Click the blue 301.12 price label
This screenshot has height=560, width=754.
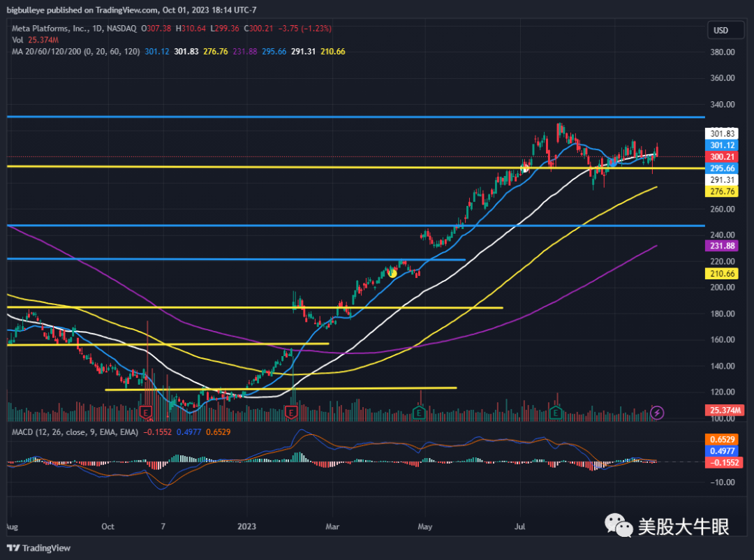click(722, 145)
